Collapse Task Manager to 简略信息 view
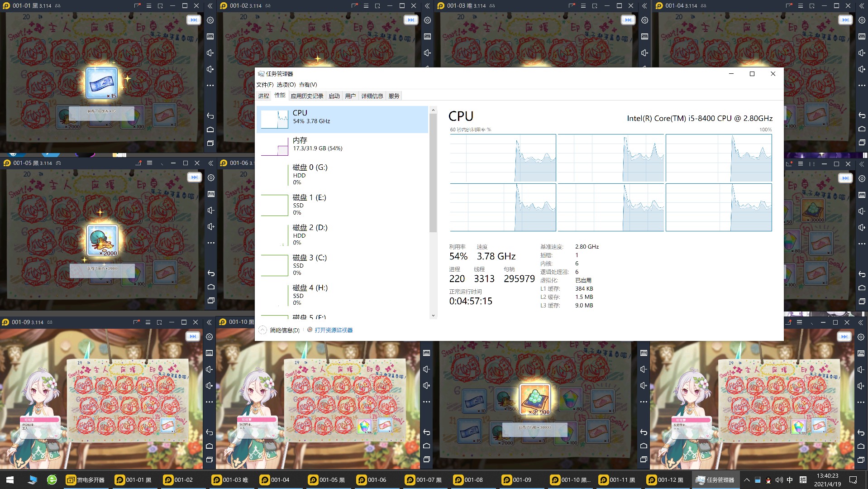 click(x=280, y=330)
